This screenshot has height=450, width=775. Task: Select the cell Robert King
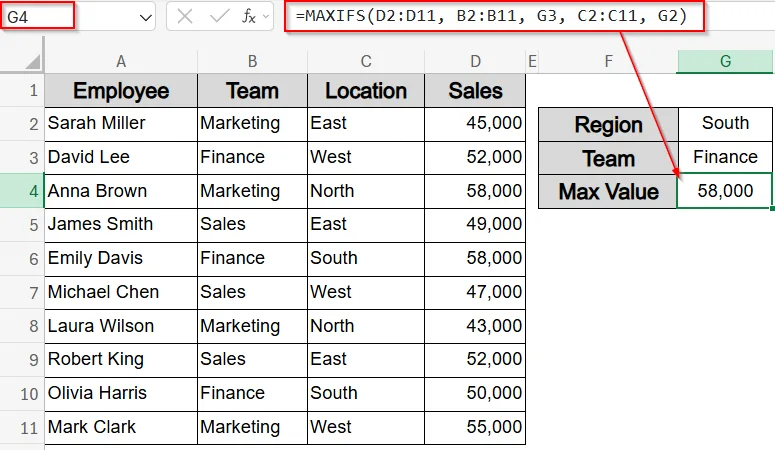pyautogui.click(x=121, y=360)
